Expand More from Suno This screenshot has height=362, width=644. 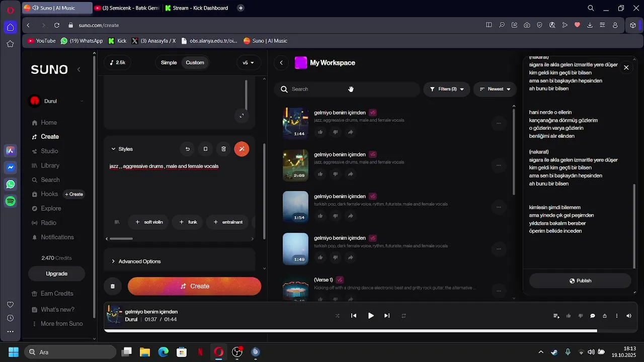click(x=57, y=324)
